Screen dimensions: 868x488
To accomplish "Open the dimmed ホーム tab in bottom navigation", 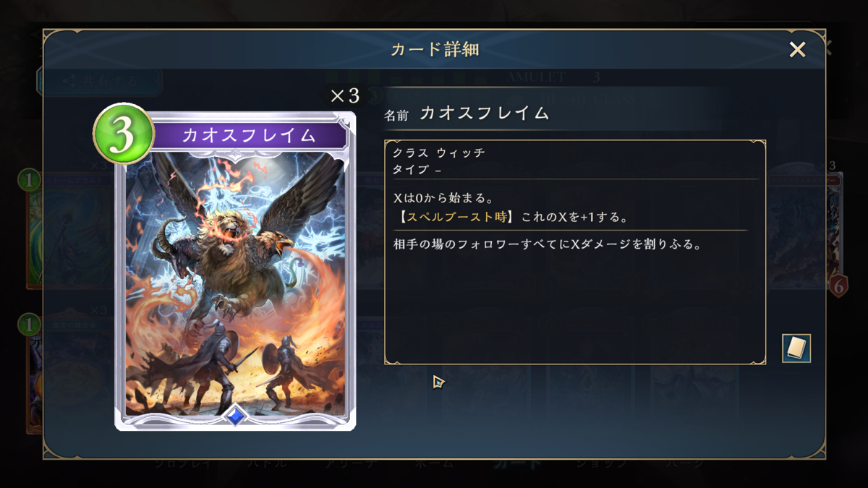I will click(x=434, y=464).
